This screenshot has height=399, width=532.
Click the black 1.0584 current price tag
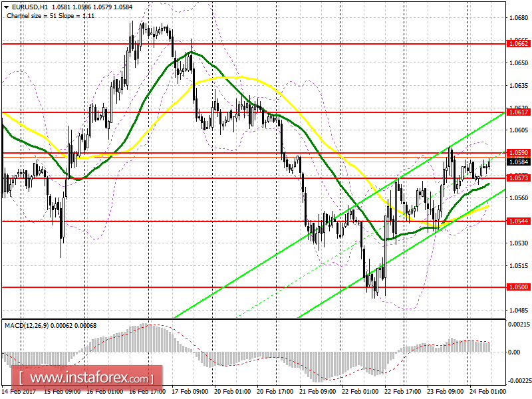(x=519, y=162)
